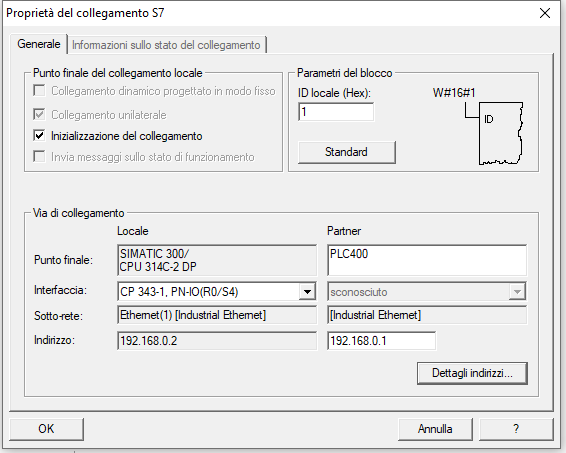Screen dimensions: 566x453
Task: Click the local SIMATIC 300 endpoint field
Action: tap(217, 260)
